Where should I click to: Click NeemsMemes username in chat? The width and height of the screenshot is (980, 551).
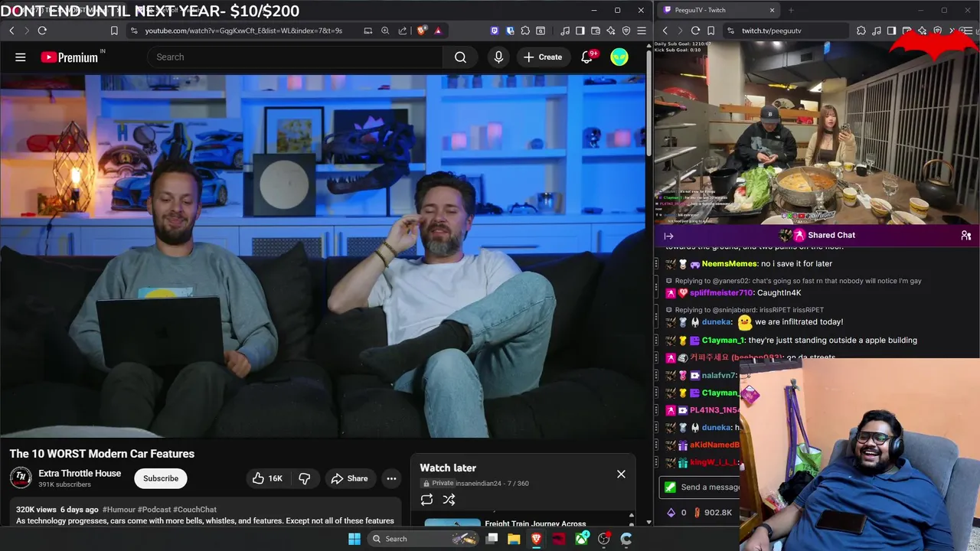(x=730, y=264)
